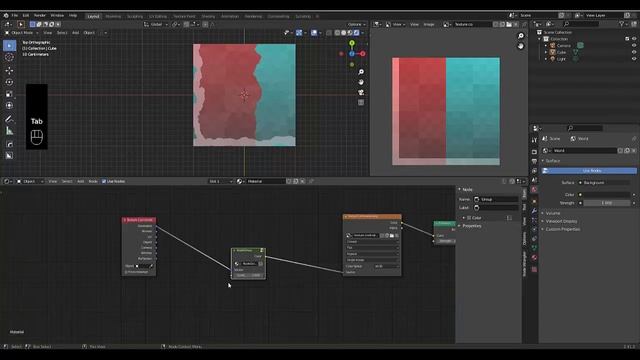Open the Material properties tab icon
The height and width of the screenshot is (360, 640).
click(x=534, y=258)
